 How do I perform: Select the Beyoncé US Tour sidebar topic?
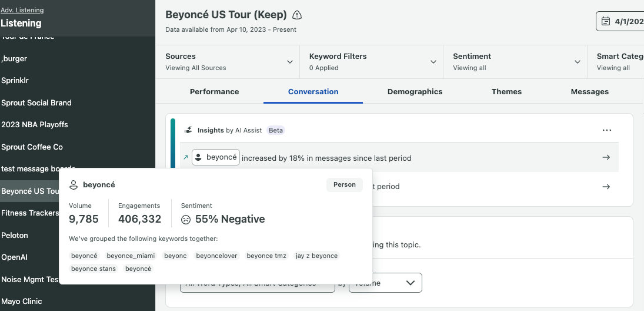pyautogui.click(x=29, y=191)
